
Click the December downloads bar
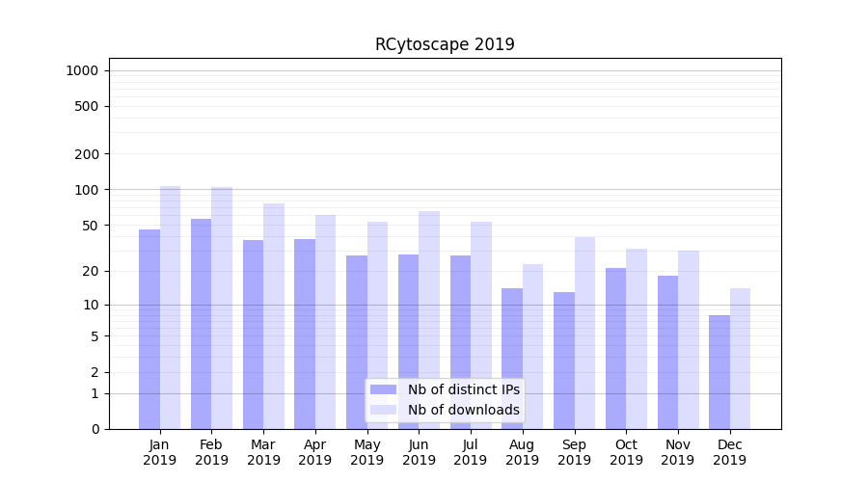coord(740,359)
